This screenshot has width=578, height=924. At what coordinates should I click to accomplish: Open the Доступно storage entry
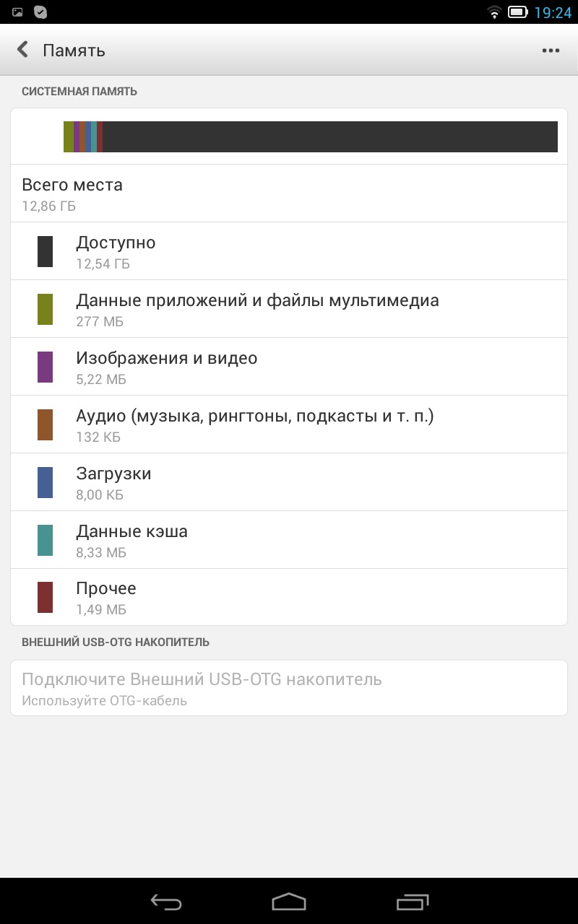point(289,251)
